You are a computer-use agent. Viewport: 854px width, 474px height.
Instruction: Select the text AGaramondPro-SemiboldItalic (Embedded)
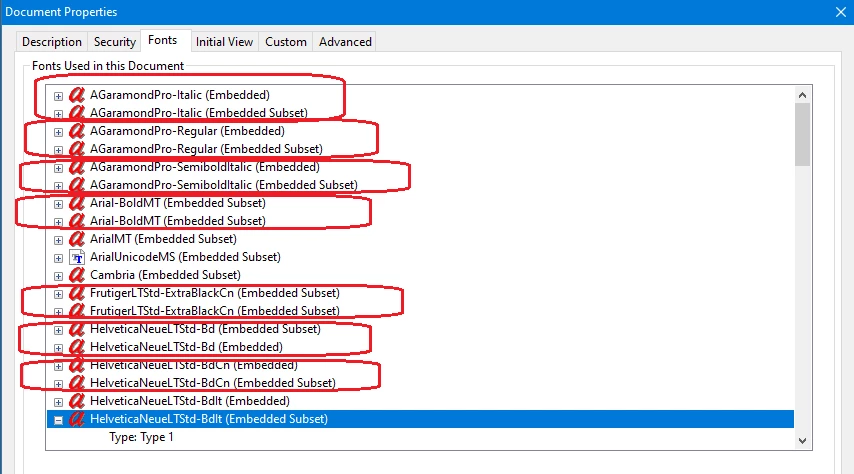[x=205, y=167]
